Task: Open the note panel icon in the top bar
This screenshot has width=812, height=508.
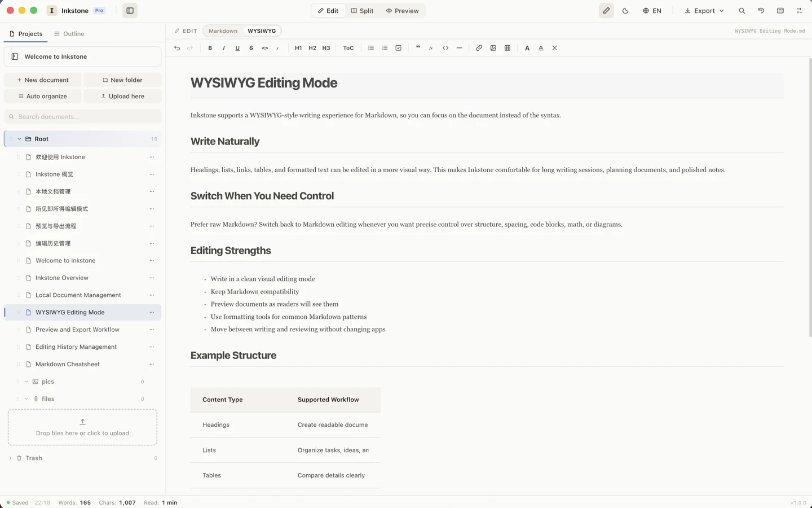Action: [x=780, y=11]
